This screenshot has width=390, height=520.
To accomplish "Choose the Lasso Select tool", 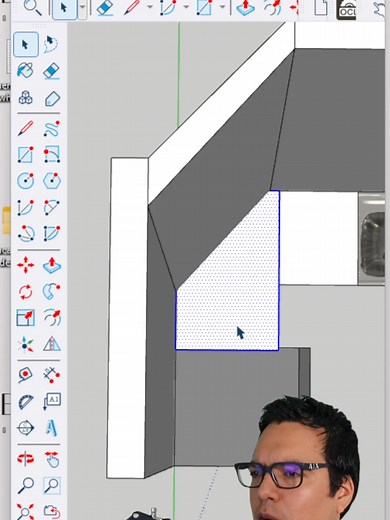I will pyautogui.click(x=52, y=44).
